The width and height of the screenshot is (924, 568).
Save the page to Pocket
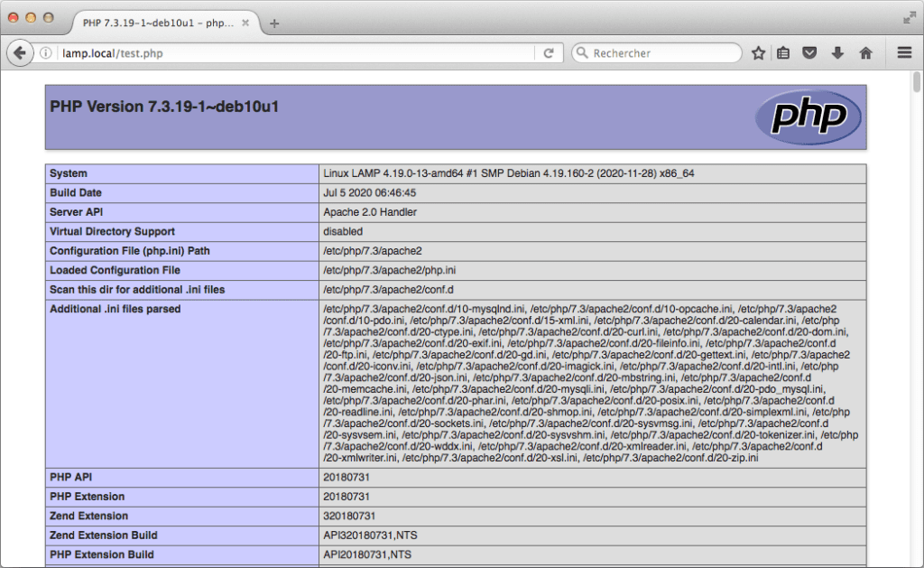[x=810, y=52]
